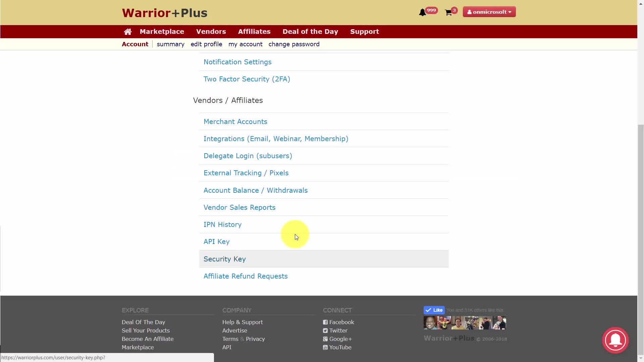The height and width of the screenshot is (362, 644).
Task: Open External Tracking / Pixels
Action: [246, 173]
